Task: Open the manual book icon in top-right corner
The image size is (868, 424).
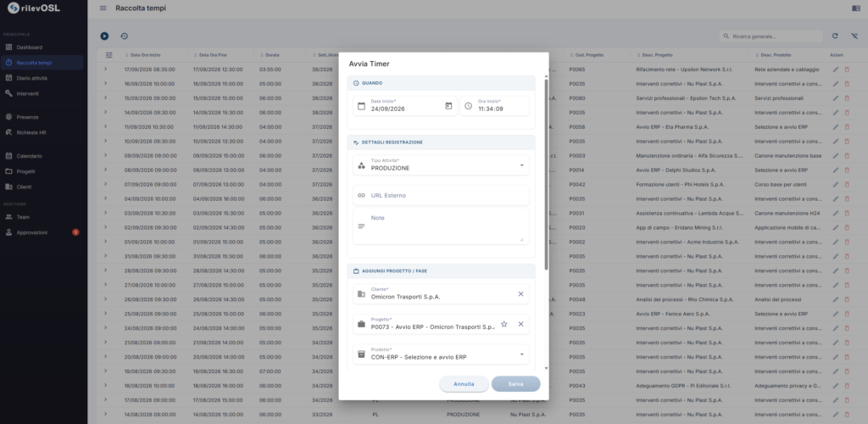Action: coord(856,8)
